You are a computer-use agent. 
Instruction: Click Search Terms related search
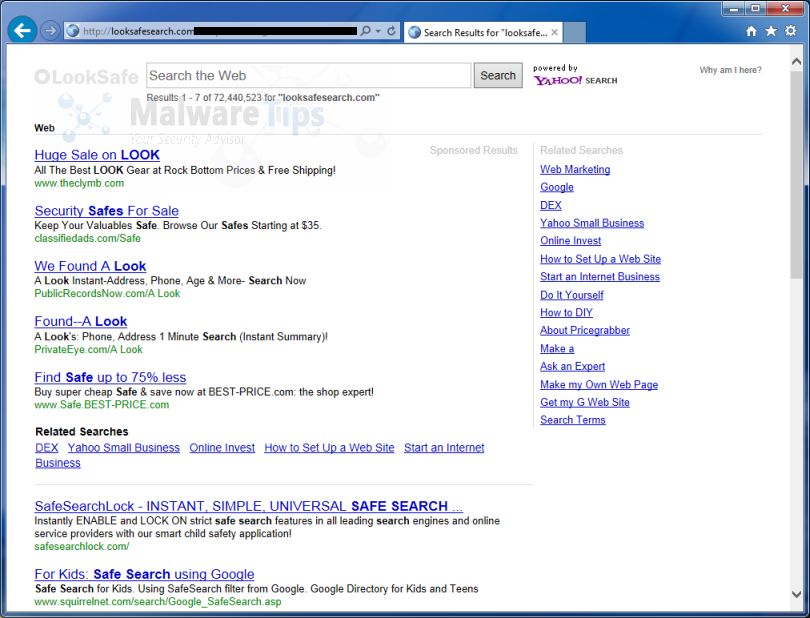(572, 420)
